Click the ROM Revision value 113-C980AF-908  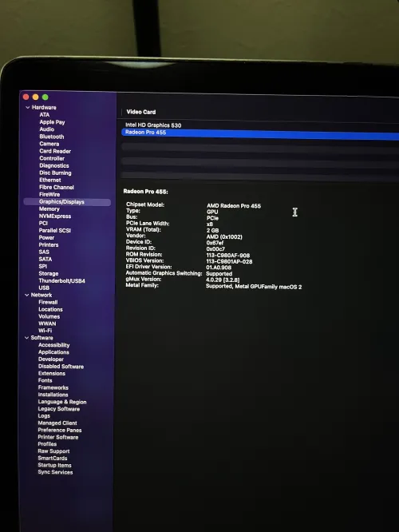point(227,256)
